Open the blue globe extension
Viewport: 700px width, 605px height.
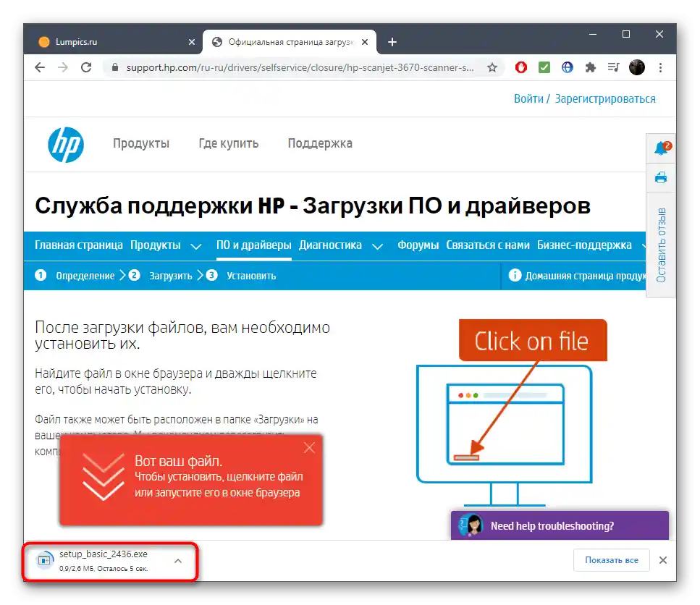tap(568, 67)
